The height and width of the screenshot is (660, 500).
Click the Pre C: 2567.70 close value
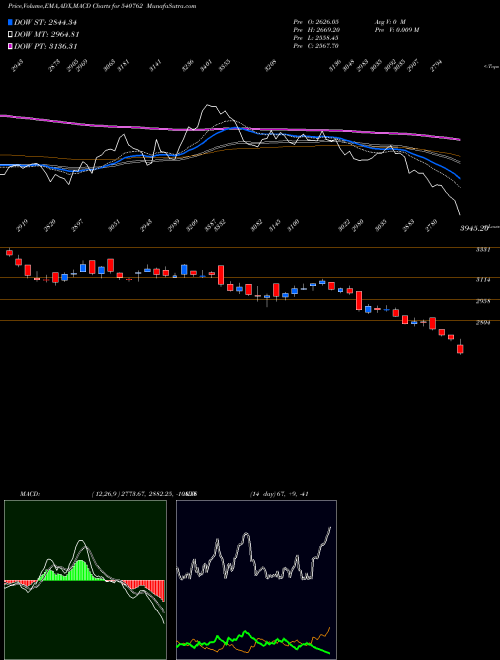[x=316, y=46]
